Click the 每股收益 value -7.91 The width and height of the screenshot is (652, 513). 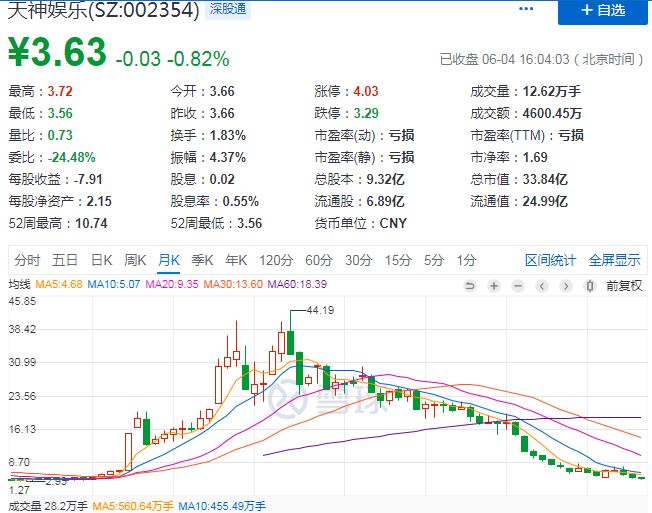[x=88, y=179]
